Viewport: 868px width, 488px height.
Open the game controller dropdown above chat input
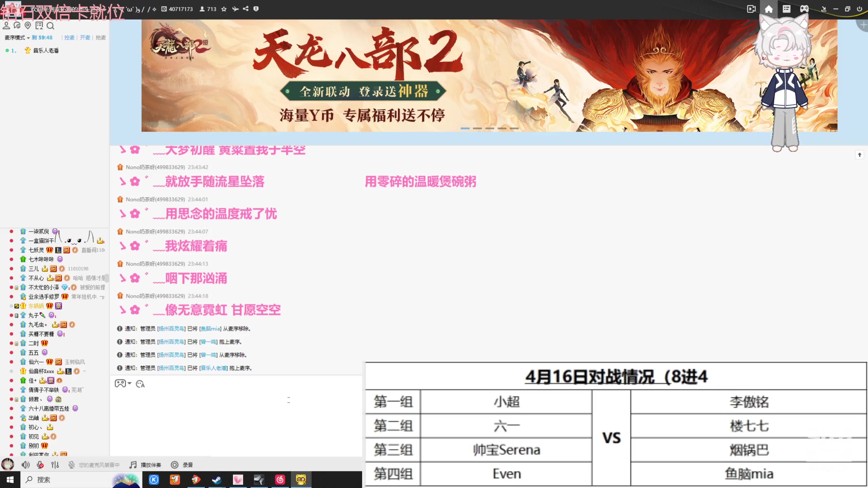point(123,384)
